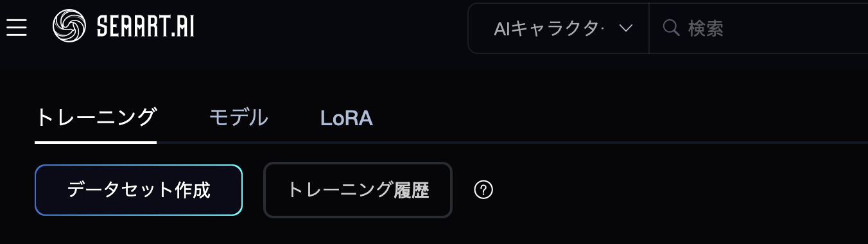Start creating a new dataset
The image size is (868, 244).
click(139, 190)
